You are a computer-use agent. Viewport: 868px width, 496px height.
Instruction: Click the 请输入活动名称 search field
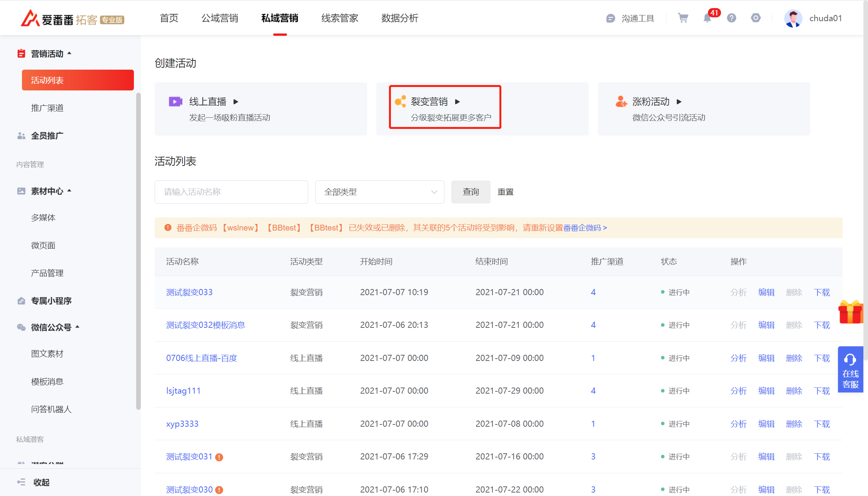coord(231,192)
